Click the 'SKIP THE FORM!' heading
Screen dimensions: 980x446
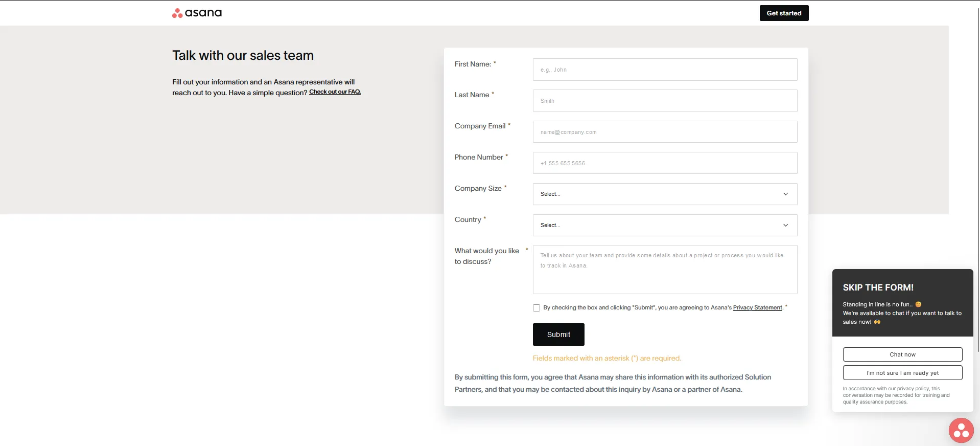pos(878,287)
